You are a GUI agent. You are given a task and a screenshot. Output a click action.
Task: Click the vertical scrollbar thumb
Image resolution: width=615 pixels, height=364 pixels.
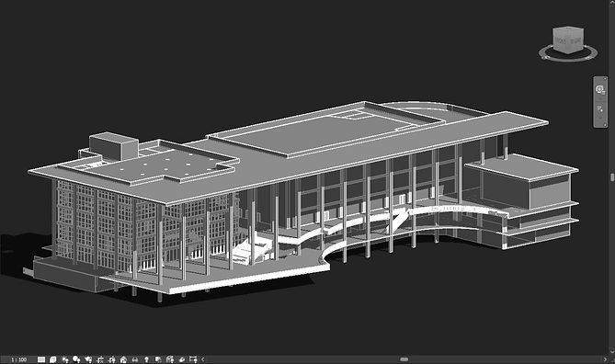pos(612,177)
